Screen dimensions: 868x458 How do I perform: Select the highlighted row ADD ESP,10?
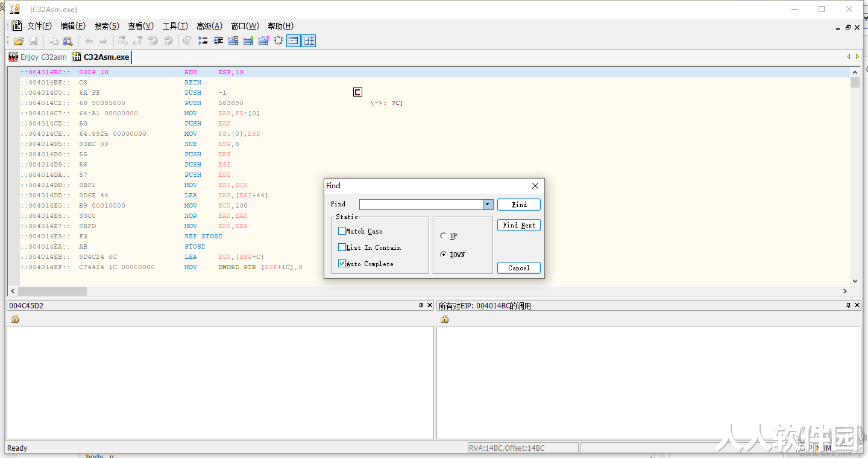tap(435, 72)
